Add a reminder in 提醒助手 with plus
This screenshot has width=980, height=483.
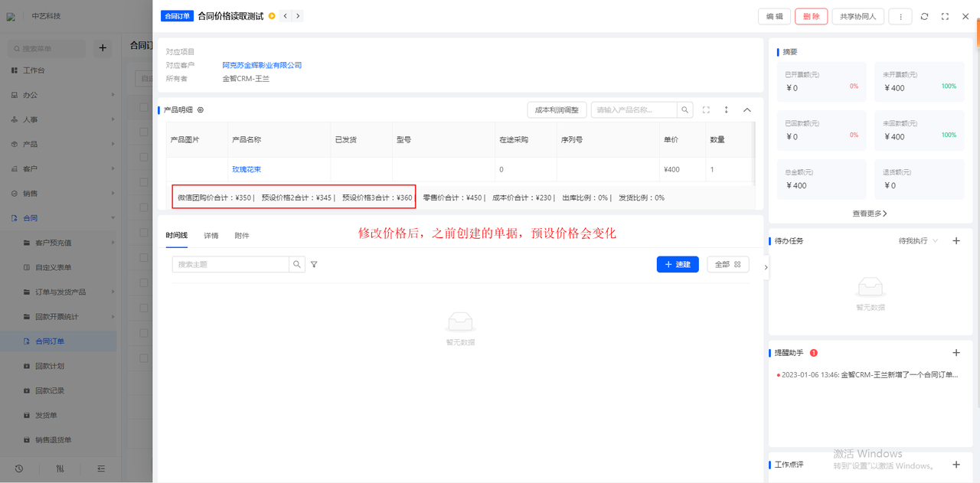point(955,353)
